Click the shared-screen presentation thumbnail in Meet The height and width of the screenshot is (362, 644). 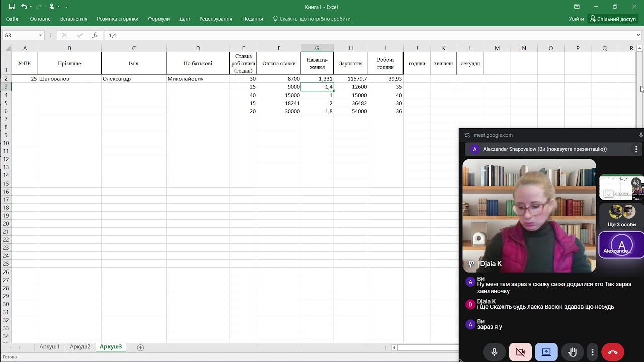pyautogui.click(x=621, y=187)
